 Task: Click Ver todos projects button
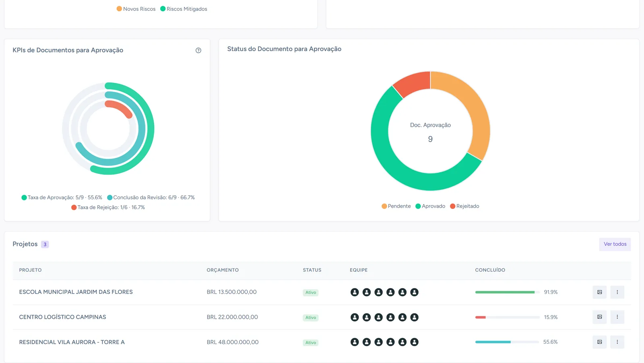click(x=615, y=244)
